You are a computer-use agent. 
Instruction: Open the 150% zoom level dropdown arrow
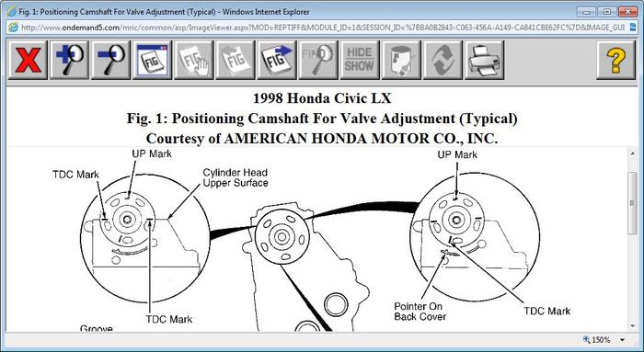point(622,340)
